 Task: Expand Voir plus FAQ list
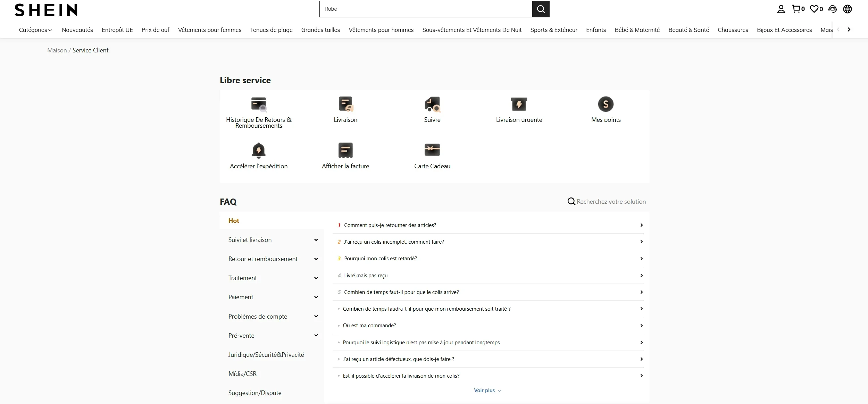click(x=488, y=390)
